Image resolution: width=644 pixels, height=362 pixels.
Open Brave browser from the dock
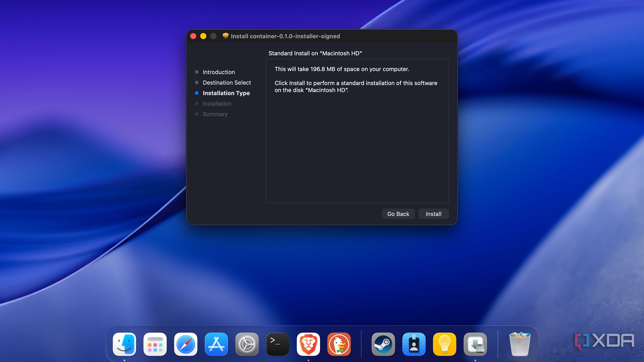(x=308, y=344)
